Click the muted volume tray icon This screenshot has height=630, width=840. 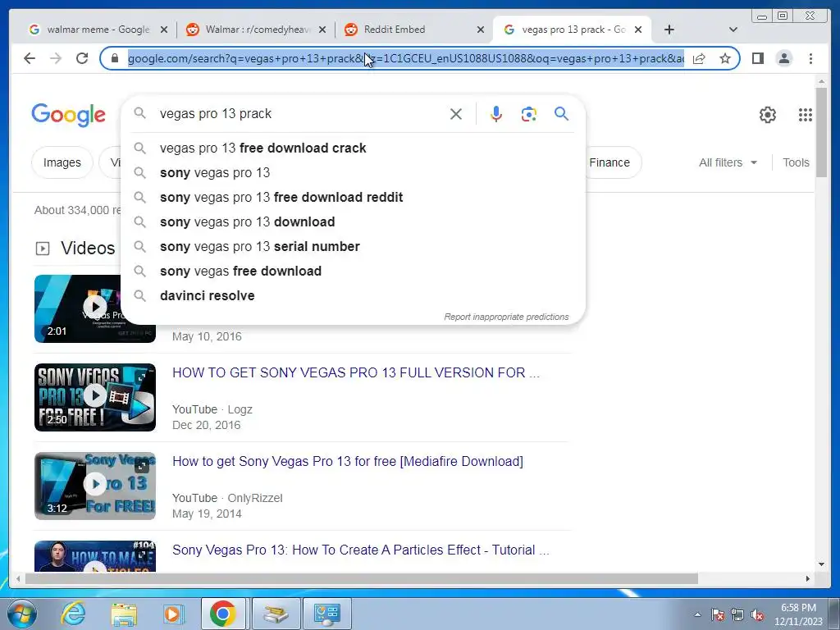point(757,615)
